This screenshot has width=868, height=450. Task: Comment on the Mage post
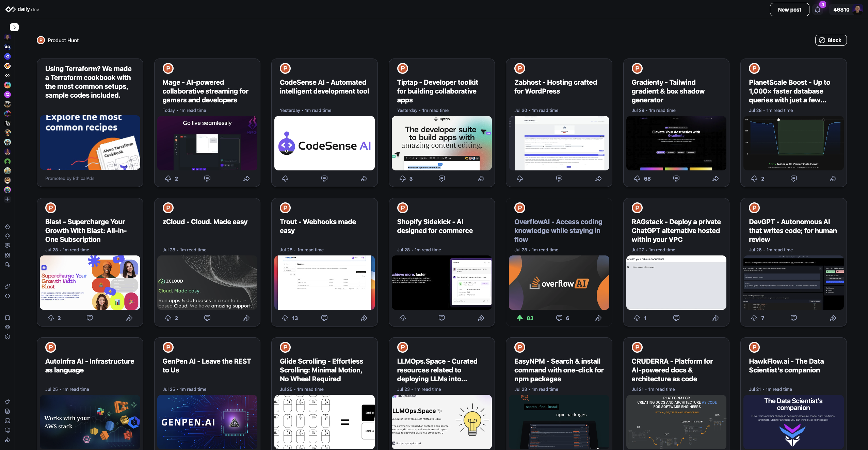point(207,179)
